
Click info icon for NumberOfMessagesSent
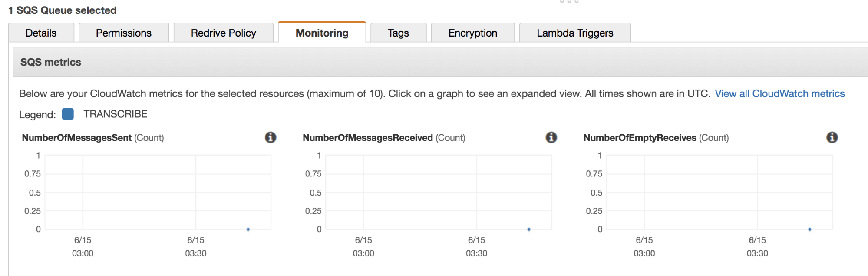click(x=271, y=138)
